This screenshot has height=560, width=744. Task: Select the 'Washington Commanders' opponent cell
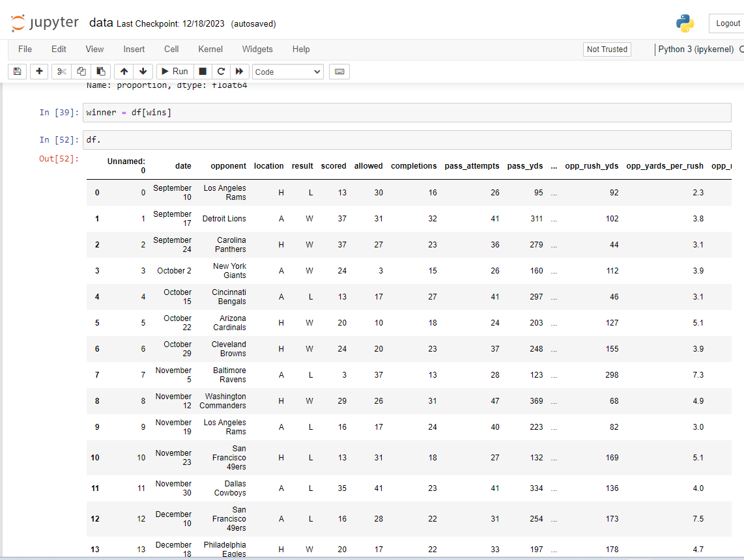(x=223, y=401)
